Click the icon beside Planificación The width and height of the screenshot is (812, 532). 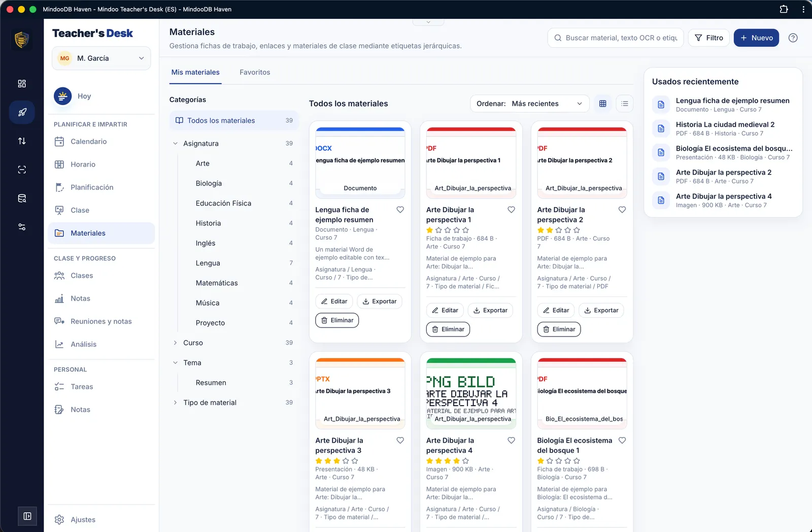(x=59, y=187)
